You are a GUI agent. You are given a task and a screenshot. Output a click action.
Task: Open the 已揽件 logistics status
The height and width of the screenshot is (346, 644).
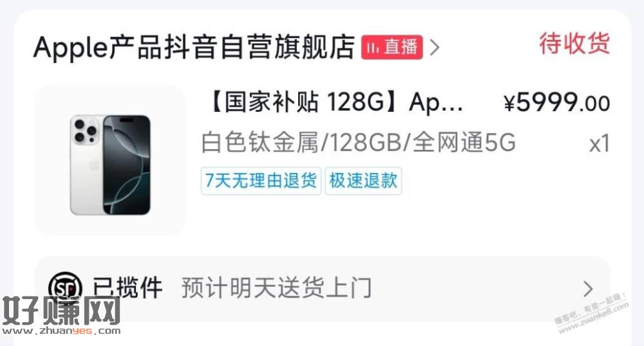coord(128,287)
